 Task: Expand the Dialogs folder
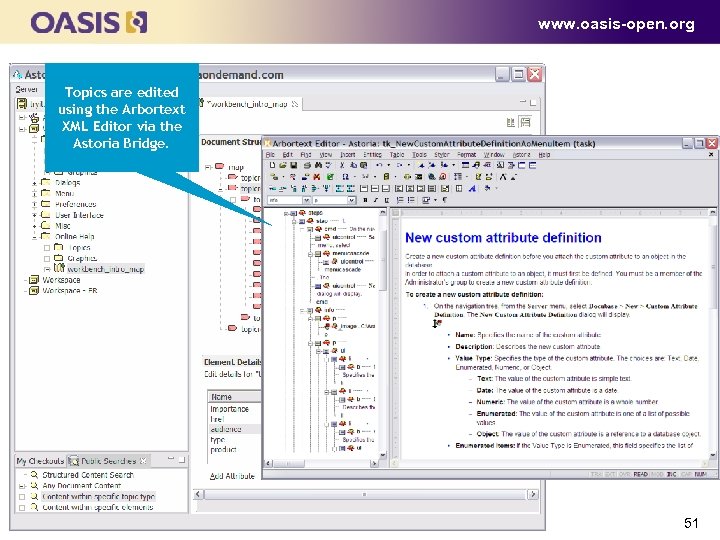(34, 183)
